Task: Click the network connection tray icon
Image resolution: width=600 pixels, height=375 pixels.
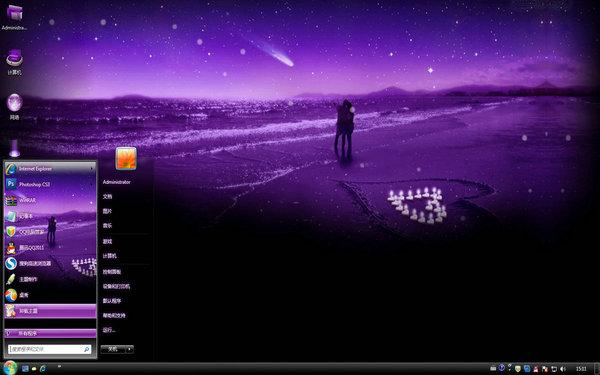Action: 554,368
